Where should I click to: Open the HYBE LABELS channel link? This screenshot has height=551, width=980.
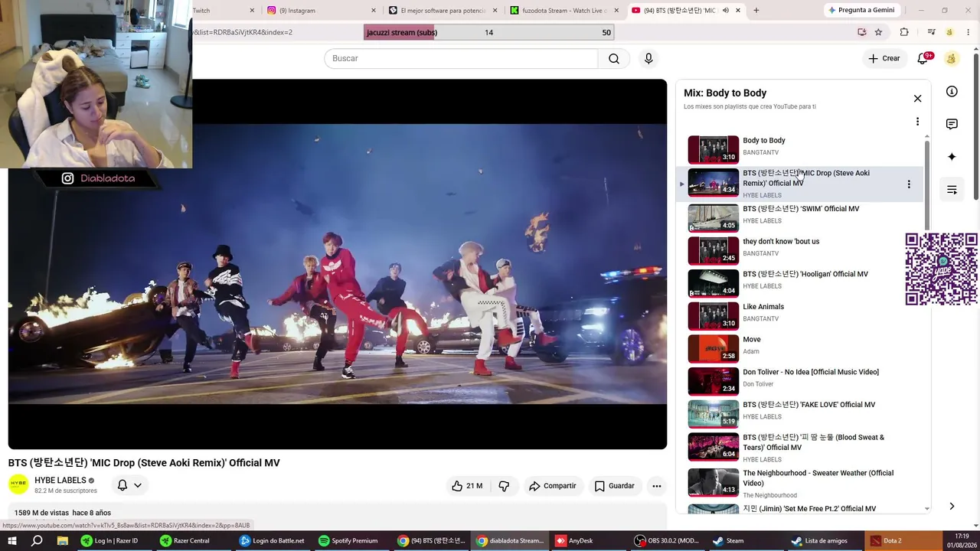click(x=60, y=481)
